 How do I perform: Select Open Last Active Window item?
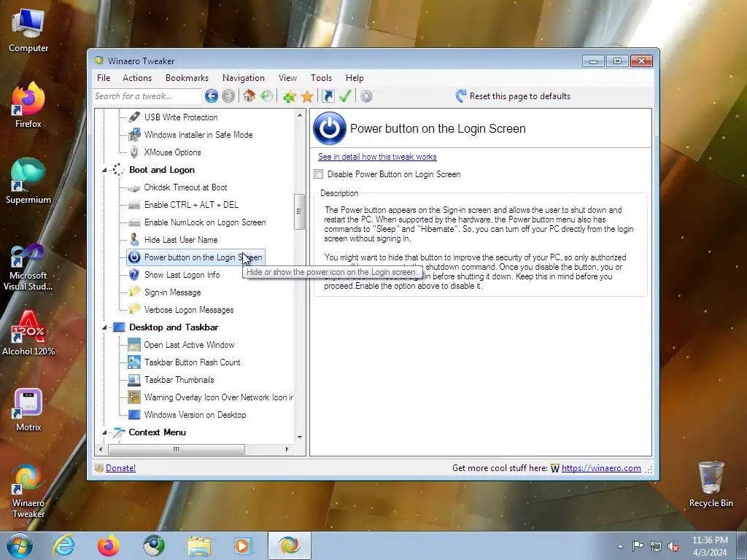coord(189,345)
